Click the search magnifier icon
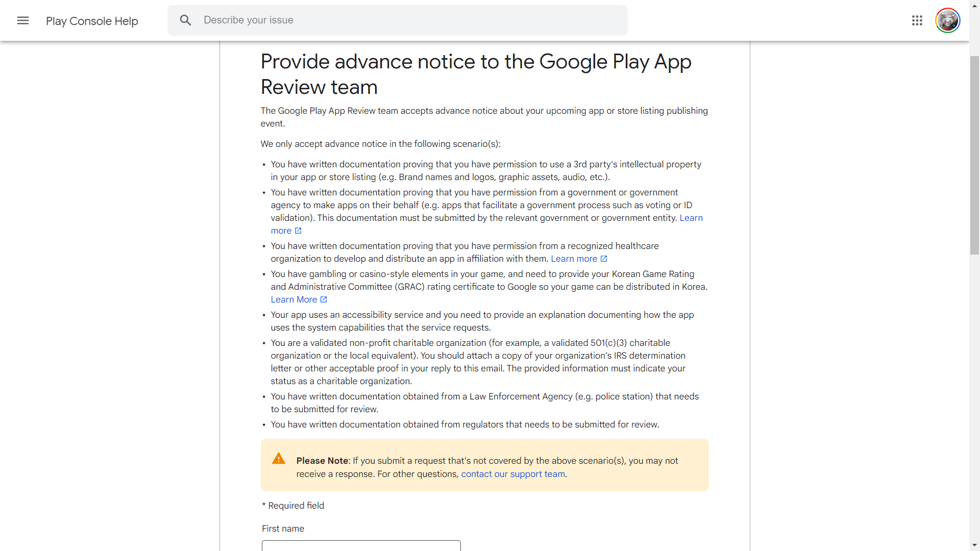The height and width of the screenshot is (551, 980). point(185,20)
